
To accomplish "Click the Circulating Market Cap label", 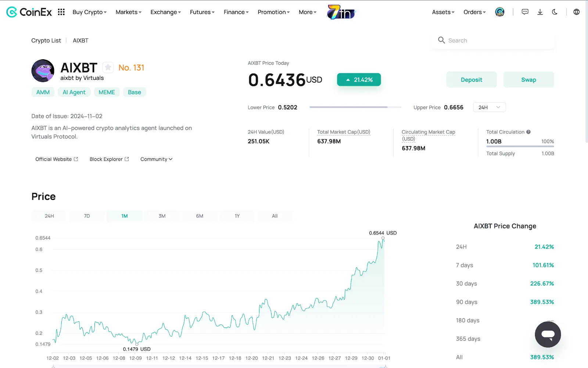I will (428, 135).
